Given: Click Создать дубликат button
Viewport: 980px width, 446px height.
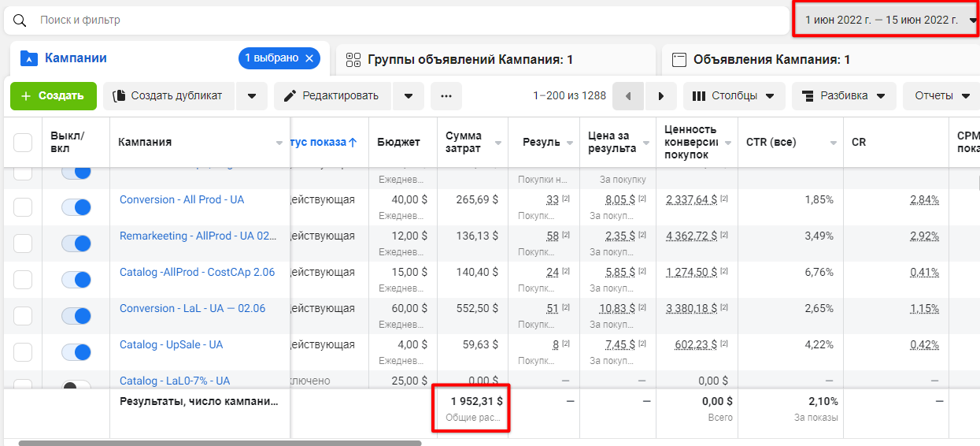Looking at the screenshot, I should pyautogui.click(x=168, y=96).
